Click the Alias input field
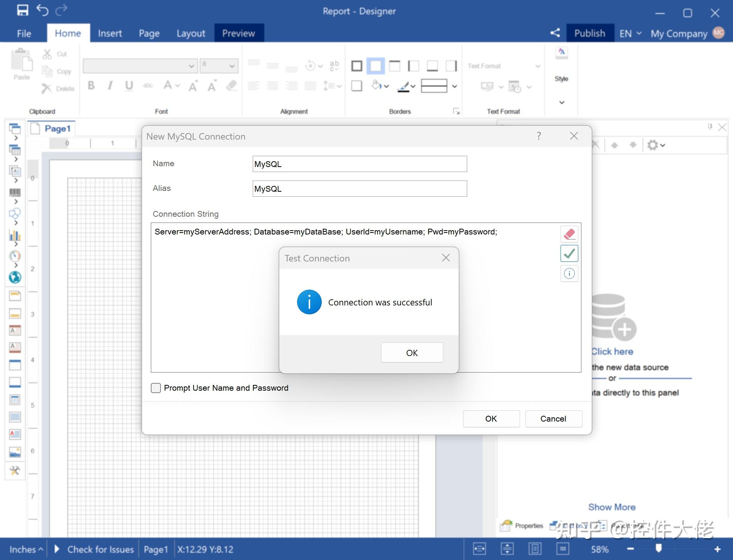 tap(359, 189)
